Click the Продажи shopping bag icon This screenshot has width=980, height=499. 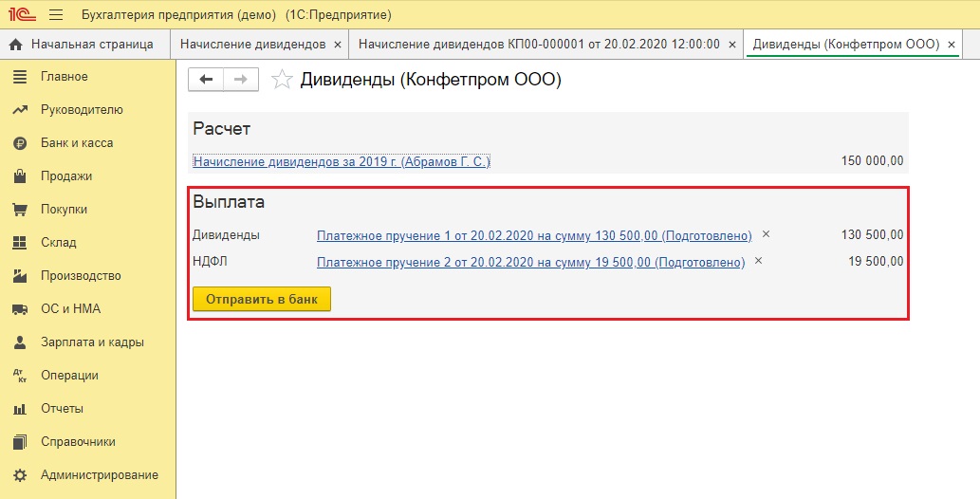click(x=20, y=176)
